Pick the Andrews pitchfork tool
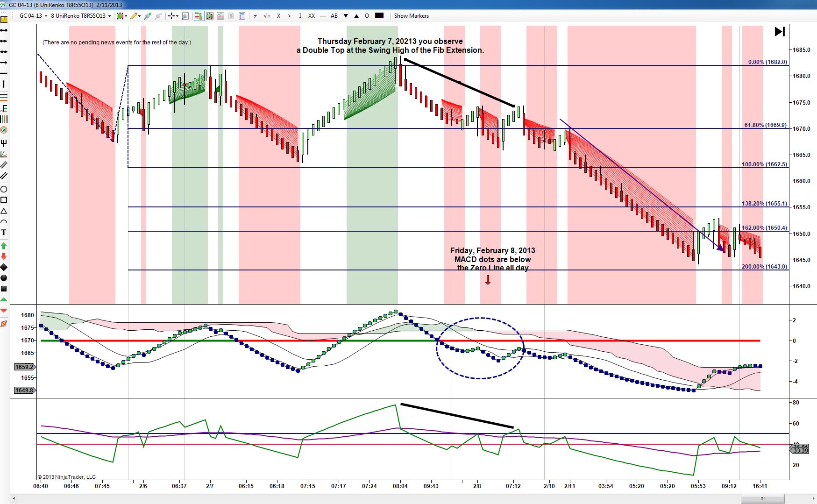The height and width of the screenshot is (504, 817). (4, 142)
